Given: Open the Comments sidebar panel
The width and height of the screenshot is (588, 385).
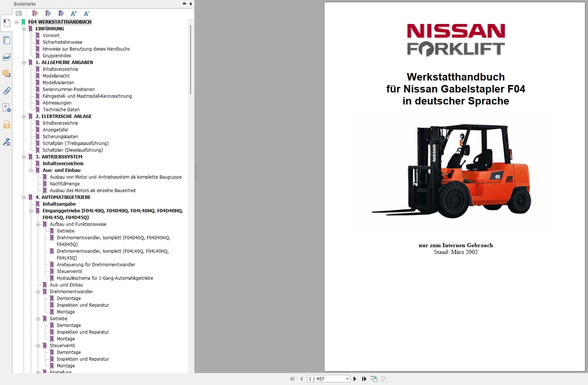Looking at the screenshot, I should click(x=6, y=74).
